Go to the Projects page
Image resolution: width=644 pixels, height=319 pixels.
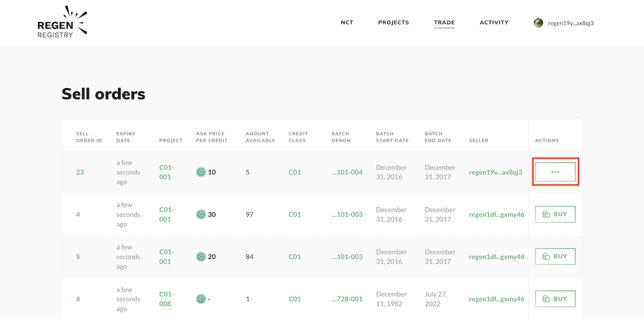pyautogui.click(x=393, y=23)
